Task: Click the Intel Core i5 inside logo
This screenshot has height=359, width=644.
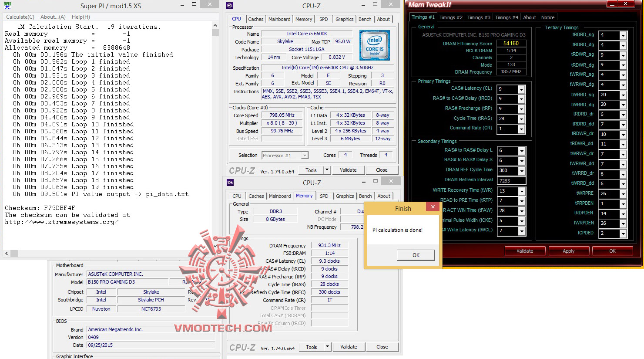Action: click(374, 45)
